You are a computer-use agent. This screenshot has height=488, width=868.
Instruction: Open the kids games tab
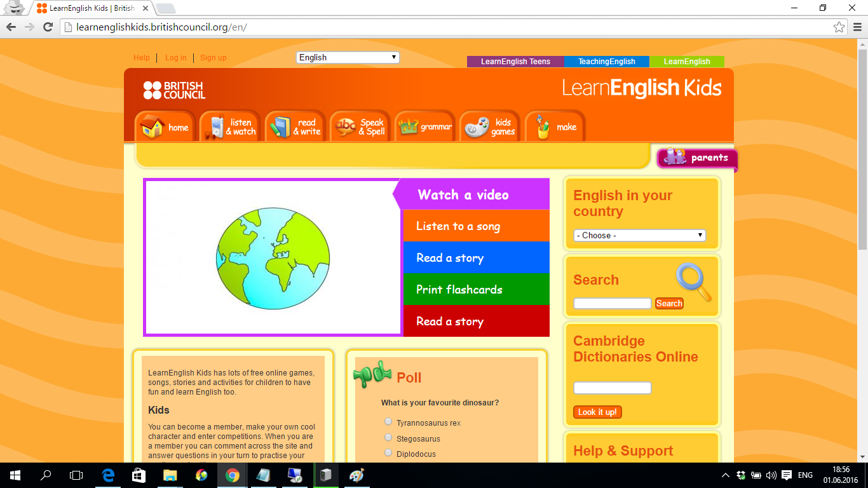489,126
